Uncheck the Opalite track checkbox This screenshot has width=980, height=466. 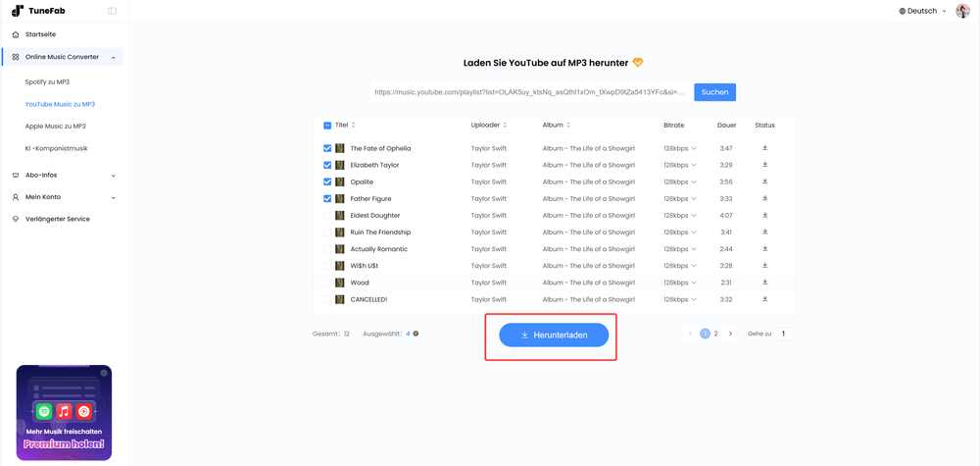327,181
